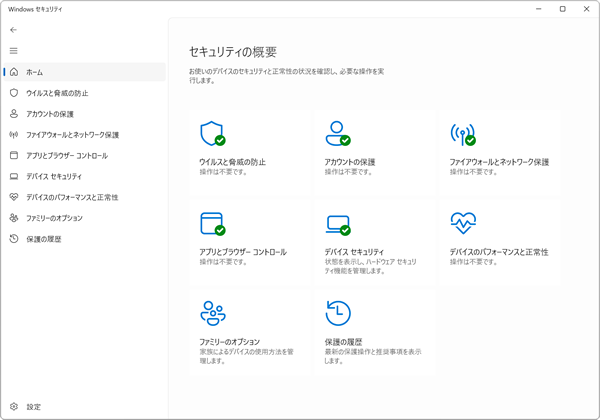600x420 pixels.
Task: Go to ファイアウォールとネットワーク保護 in the sidebar
Action: click(72, 135)
